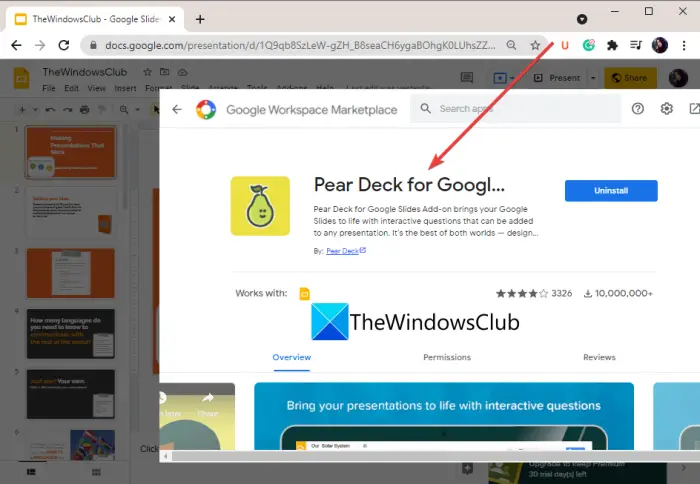Switch to the Overview tab

(292, 357)
